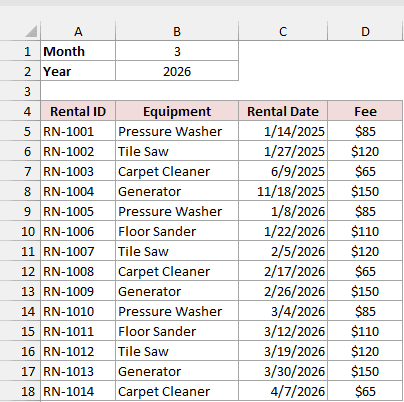
Task: Select cell RN-1009
Action: pos(78,291)
